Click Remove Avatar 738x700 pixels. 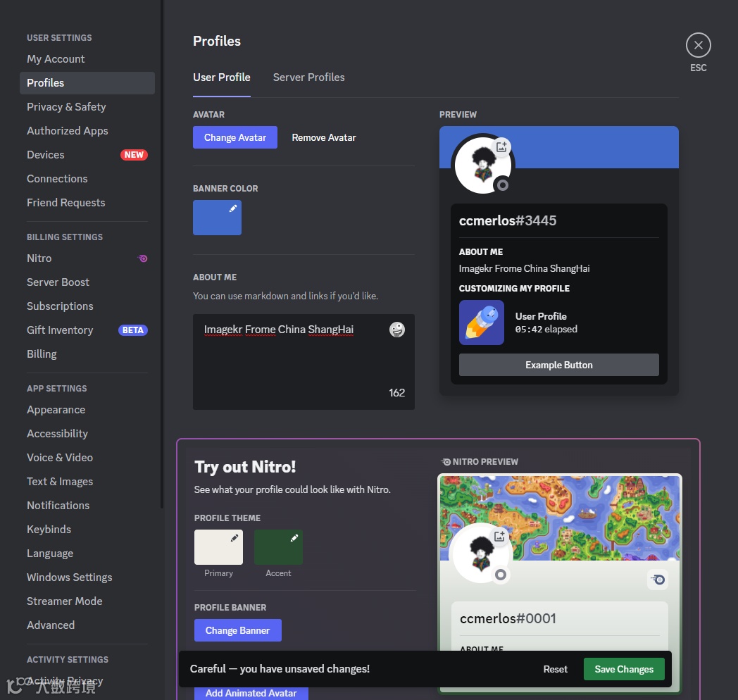pos(324,137)
